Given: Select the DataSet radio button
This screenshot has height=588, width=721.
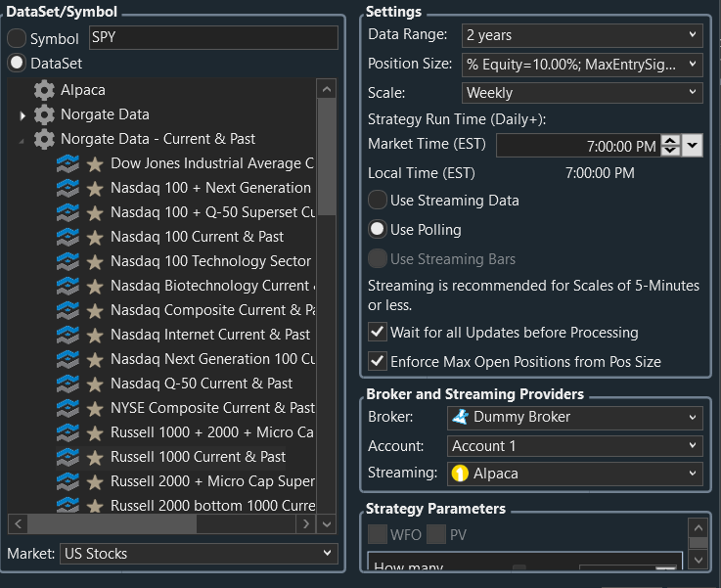Looking at the screenshot, I should 17,63.
